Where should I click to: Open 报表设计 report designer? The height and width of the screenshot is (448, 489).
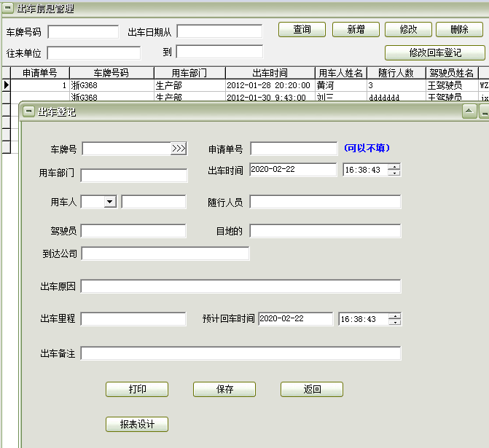pyautogui.click(x=137, y=424)
